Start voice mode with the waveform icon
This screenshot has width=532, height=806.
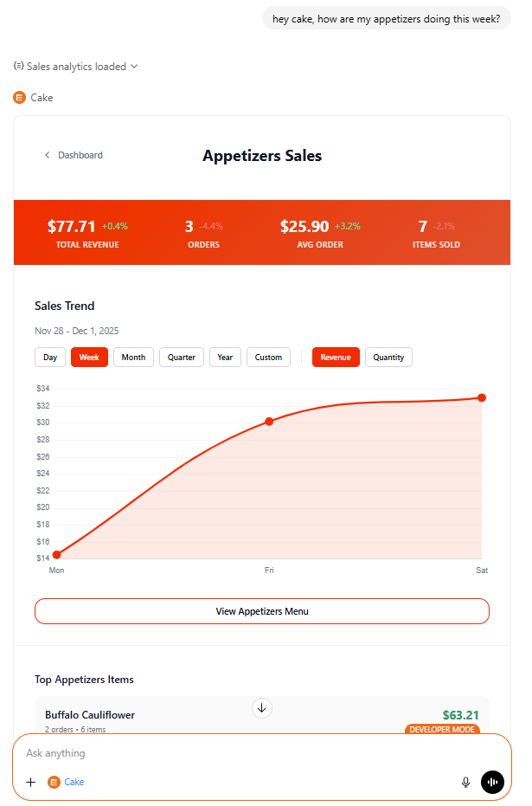click(x=492, y=782)
